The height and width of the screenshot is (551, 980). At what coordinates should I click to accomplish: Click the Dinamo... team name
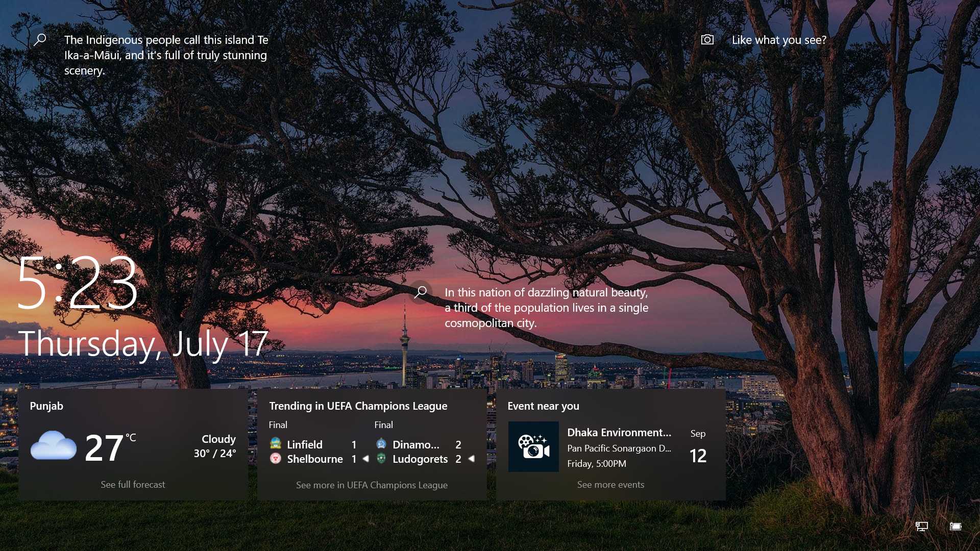tap(416, 444)
